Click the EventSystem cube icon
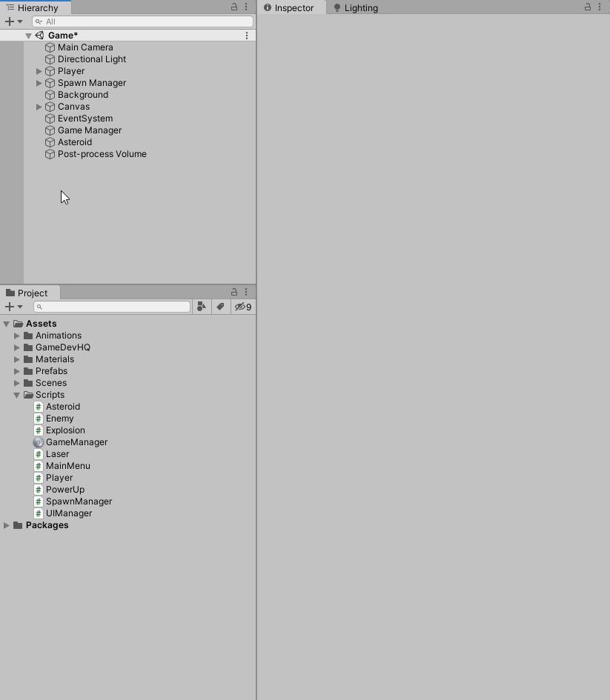 pyautogui.click(x=50, y=119)
